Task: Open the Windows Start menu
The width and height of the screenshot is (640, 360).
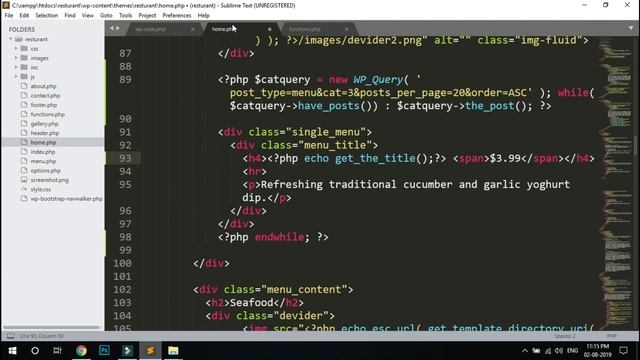Action: (12, 351)
